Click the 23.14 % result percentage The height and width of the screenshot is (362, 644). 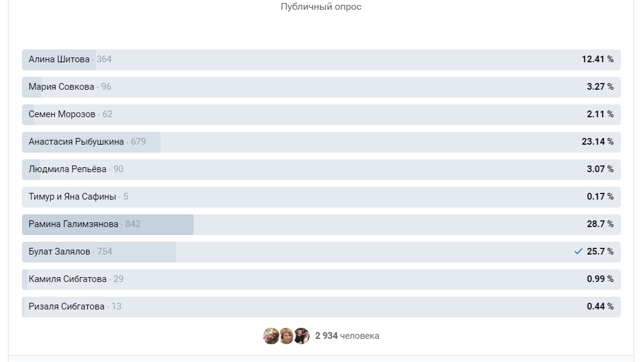point(598,142)
